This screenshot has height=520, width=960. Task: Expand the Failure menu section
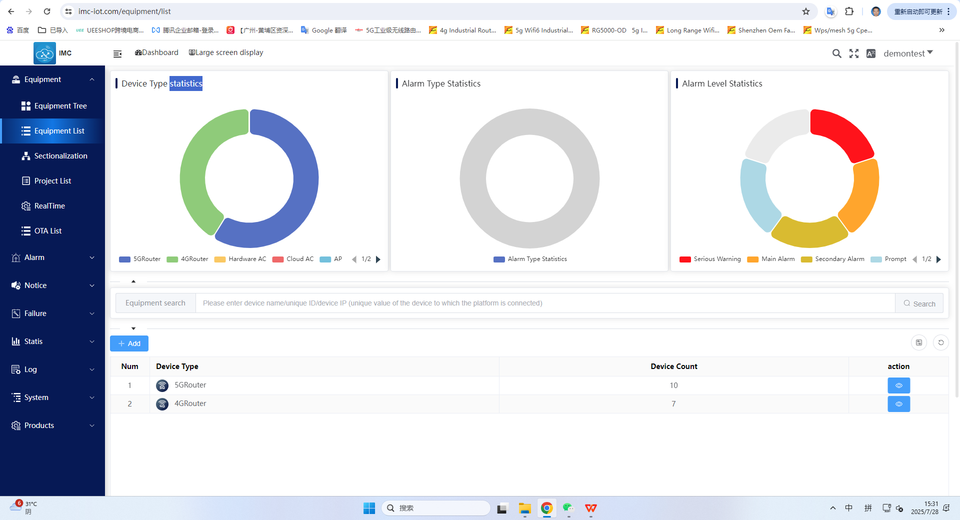click(x=53, y=314)
